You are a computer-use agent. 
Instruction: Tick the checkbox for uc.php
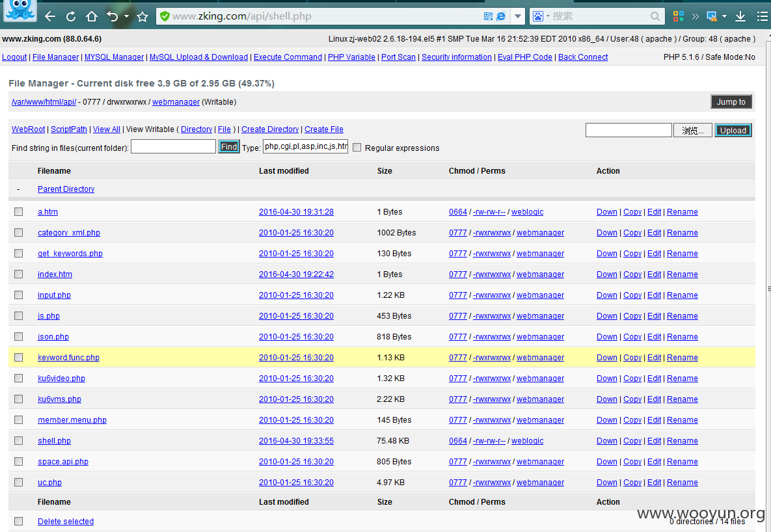coord(19,483)
